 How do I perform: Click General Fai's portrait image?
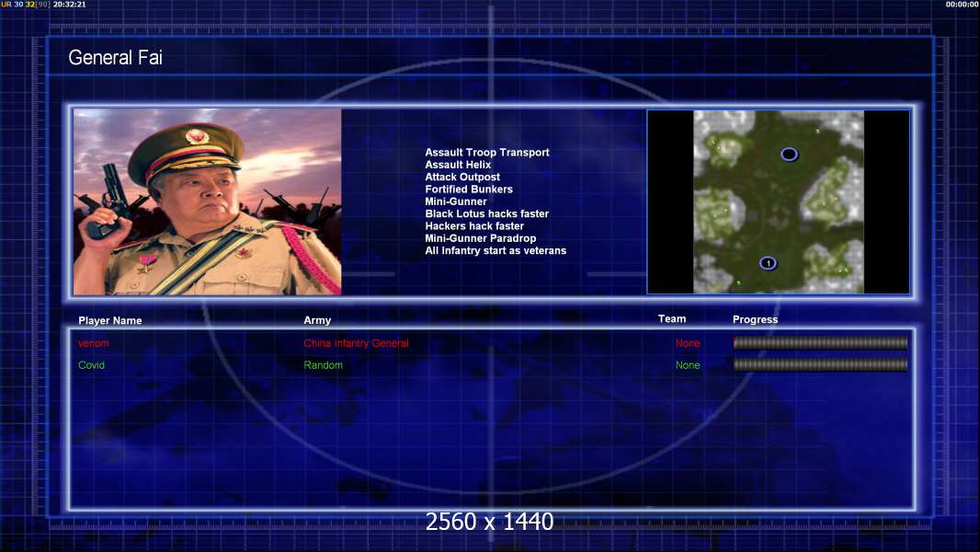click(208, 201)
